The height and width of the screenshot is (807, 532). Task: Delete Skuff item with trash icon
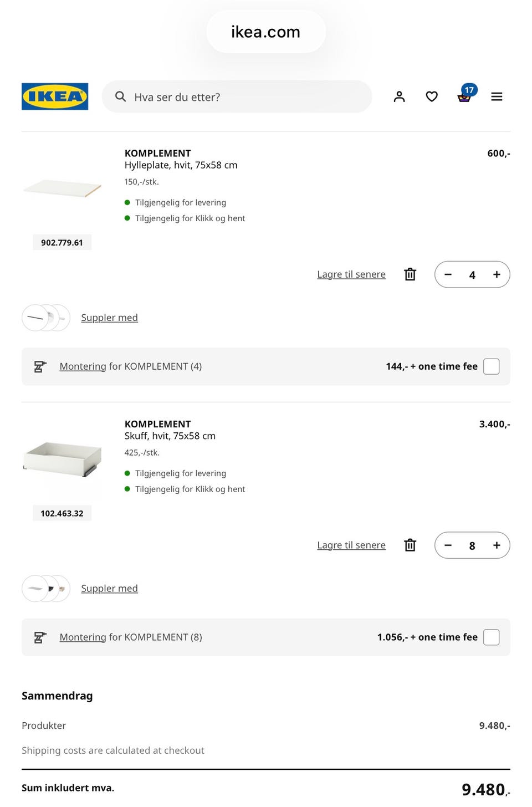coord(410,545)
